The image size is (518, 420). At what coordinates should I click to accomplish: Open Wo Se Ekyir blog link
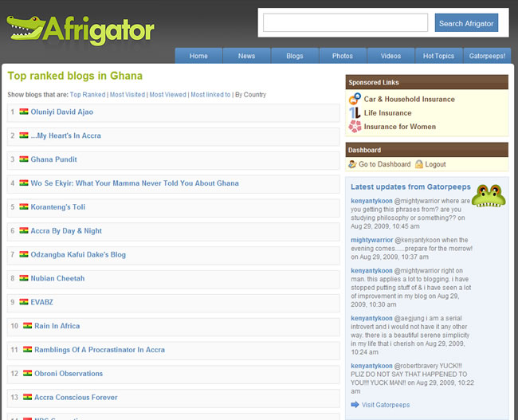(135, 183)
